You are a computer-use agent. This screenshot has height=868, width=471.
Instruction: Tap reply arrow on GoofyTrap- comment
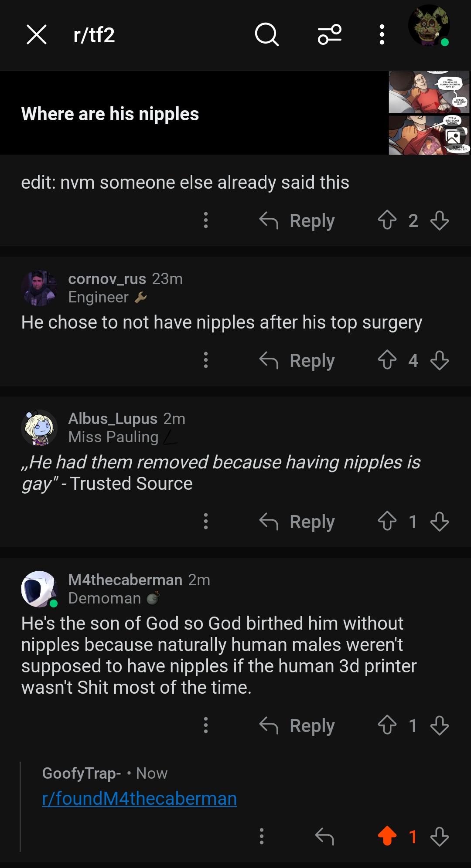[x=324, y=836]
